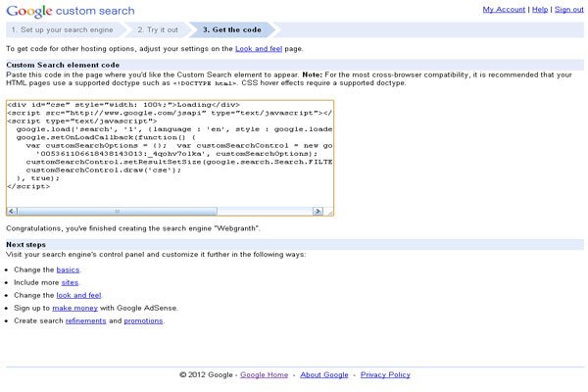The height and width of the screenshot is (392, 588).
Task: Click the code box right scroll arrow
Action: (x=318, y=212)
